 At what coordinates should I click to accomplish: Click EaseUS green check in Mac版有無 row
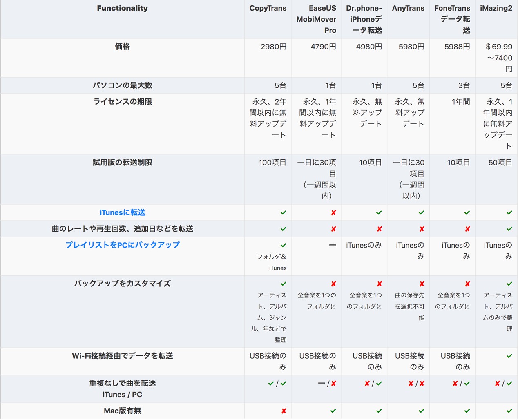coord(333,411)
